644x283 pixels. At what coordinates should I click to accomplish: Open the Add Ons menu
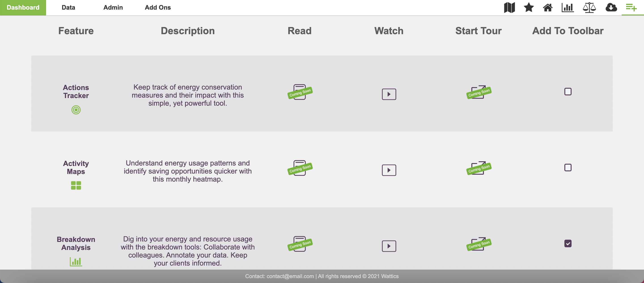[x=157, y=8]
